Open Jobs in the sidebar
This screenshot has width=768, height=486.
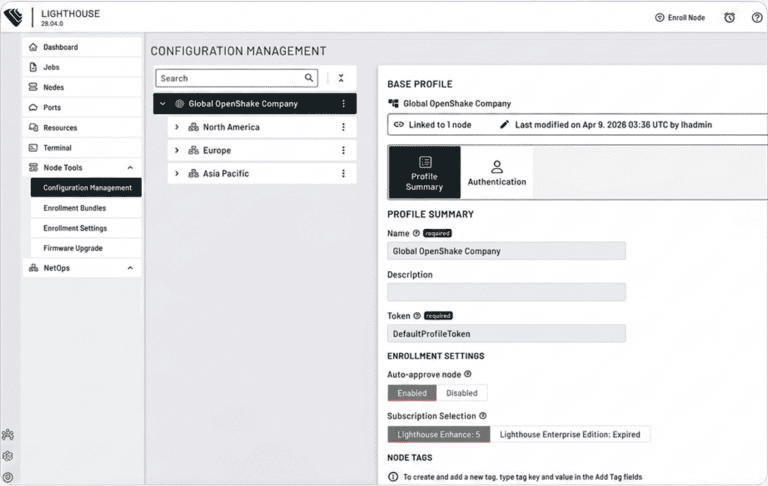click(x=82, y=67)
